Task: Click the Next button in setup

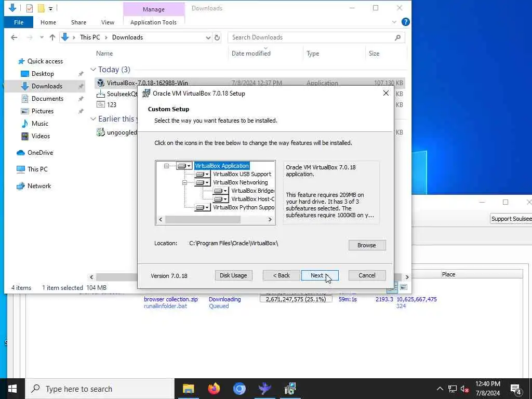Action: pyautogui.click(x=320, y=275)
